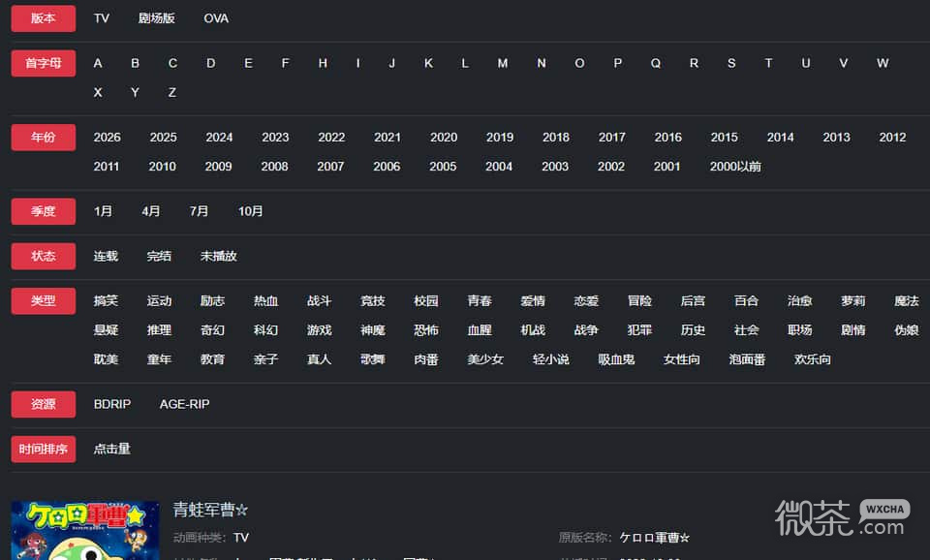Choose the 7月 season filter
Viewport: 930px width, 560px height.
[199, 211]
